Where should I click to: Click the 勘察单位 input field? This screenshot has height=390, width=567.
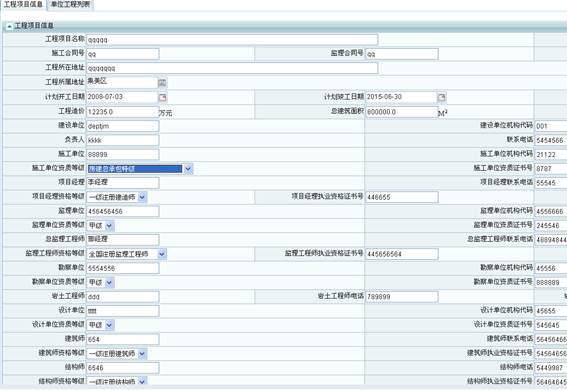[123, 268]
